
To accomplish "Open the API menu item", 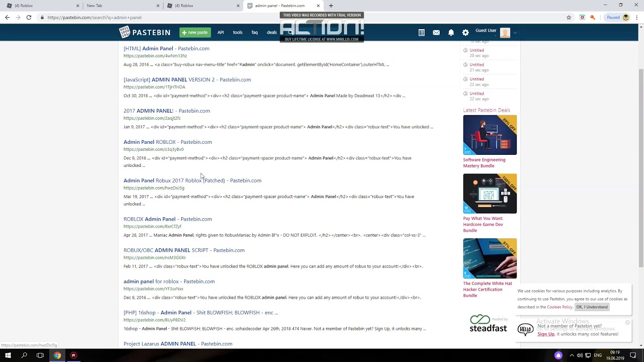I will pos(220,33).
